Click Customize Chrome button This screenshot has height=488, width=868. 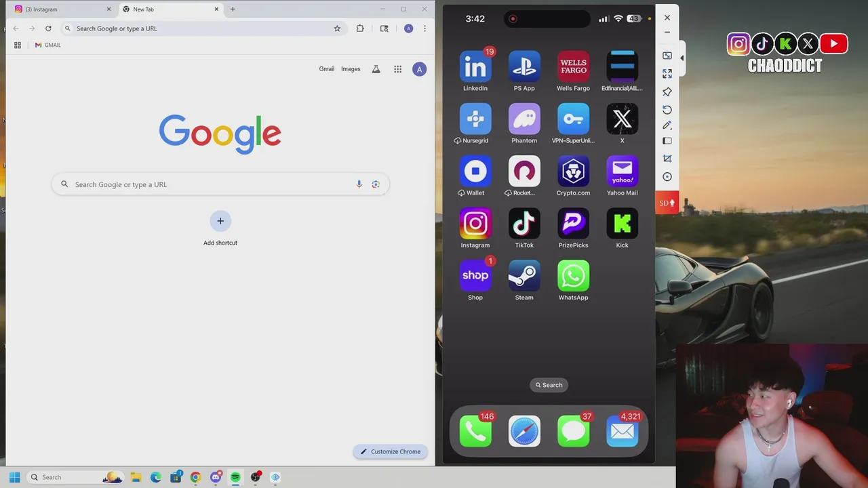point(391,451)
